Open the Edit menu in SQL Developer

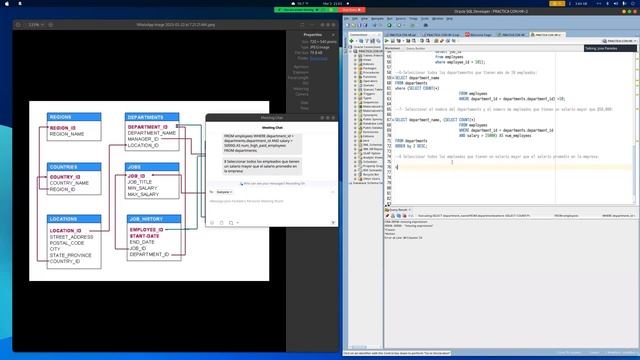355,19
